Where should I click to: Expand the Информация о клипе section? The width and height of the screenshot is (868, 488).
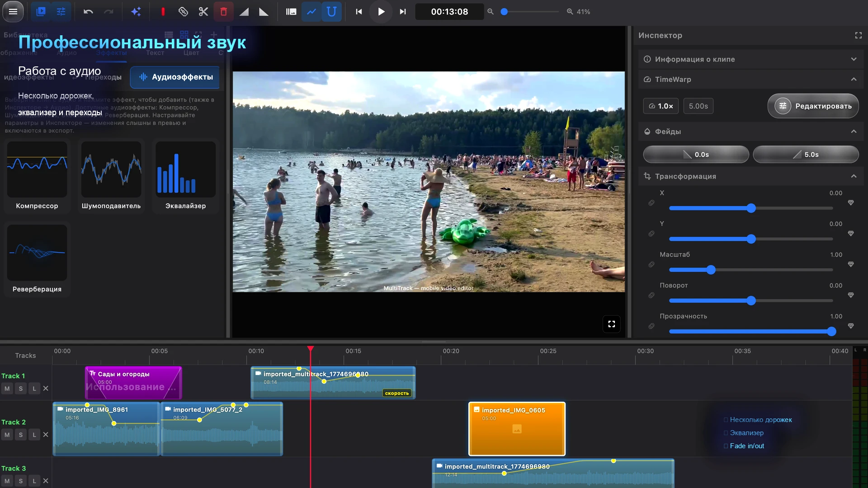tap(751, 59)
